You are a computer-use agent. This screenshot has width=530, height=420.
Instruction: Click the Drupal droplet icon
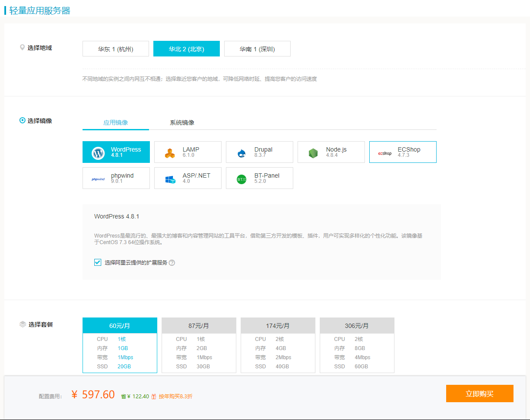(x=242, y=153)
